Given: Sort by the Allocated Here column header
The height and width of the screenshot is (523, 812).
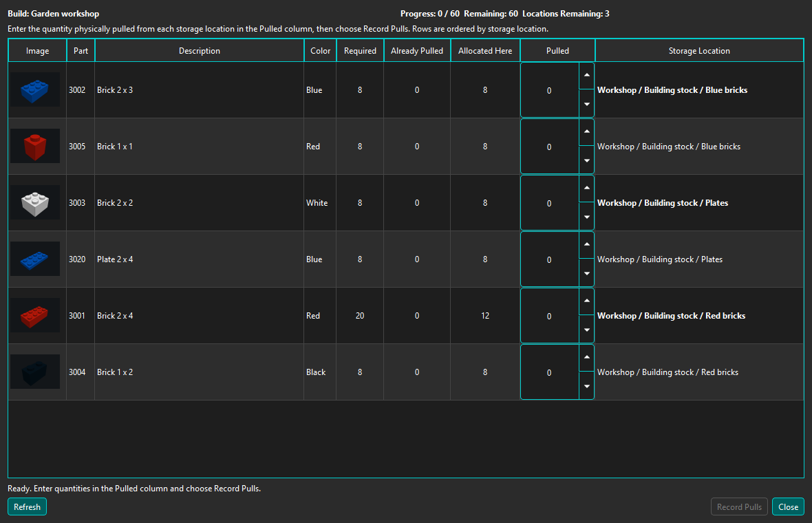Looking at the screenshot, I should [485, 51].
